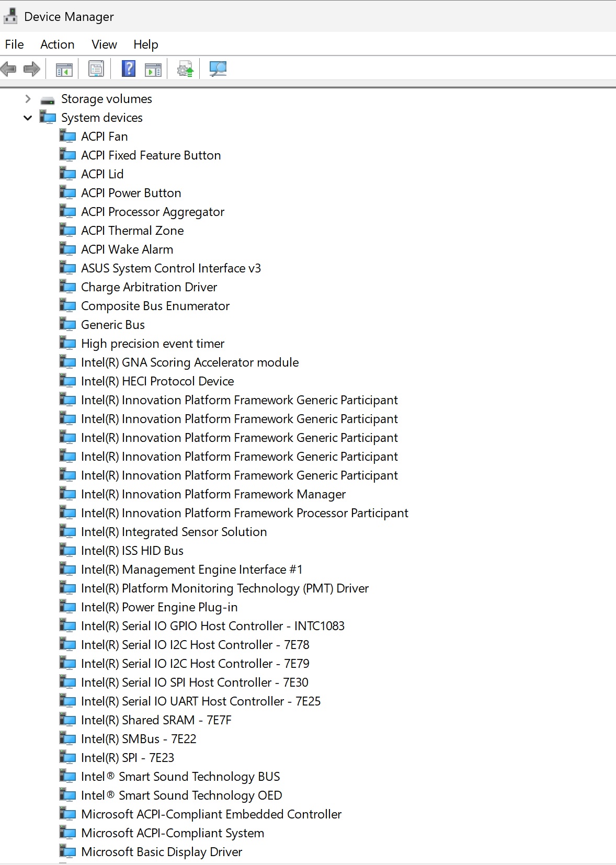
Task: Select ACPI Thermal Zone device
Action: 132,231
